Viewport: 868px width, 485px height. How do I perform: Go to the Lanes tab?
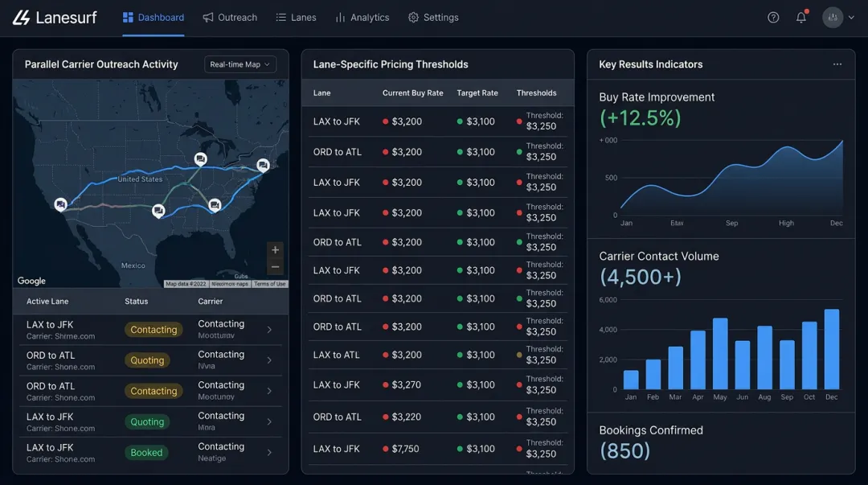click(296, 18)
